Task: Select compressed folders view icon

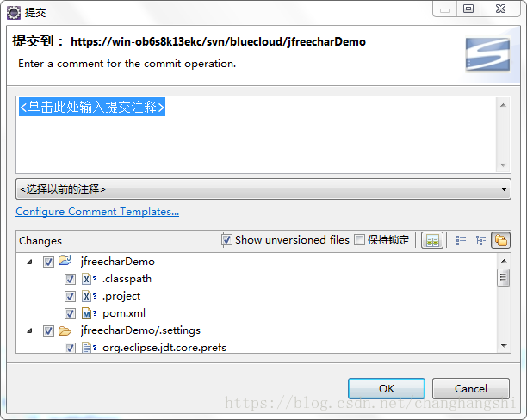Action: [x=501, y=241]
